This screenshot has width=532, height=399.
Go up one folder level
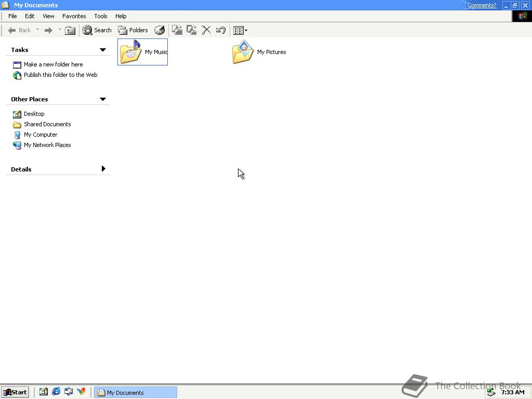(70, 30)
